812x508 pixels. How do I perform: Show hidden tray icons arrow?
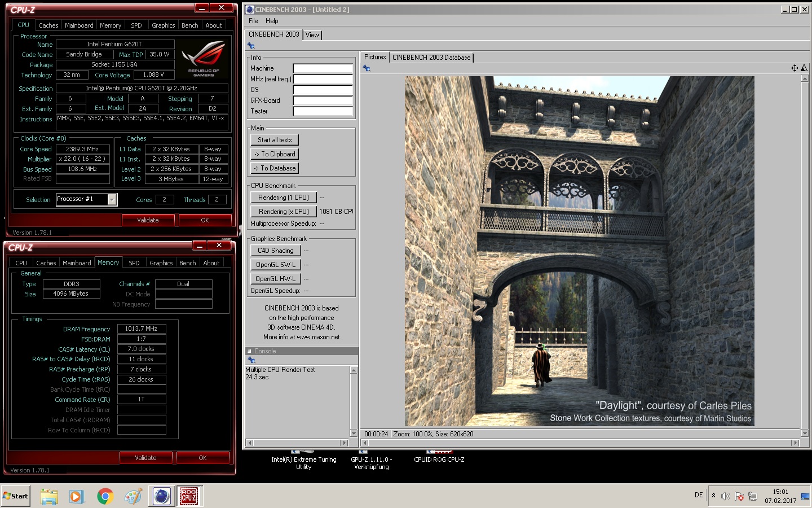[713, 496]
